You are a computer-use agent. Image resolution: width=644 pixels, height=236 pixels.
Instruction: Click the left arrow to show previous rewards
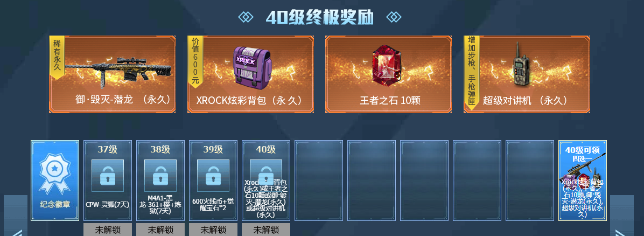16,216
